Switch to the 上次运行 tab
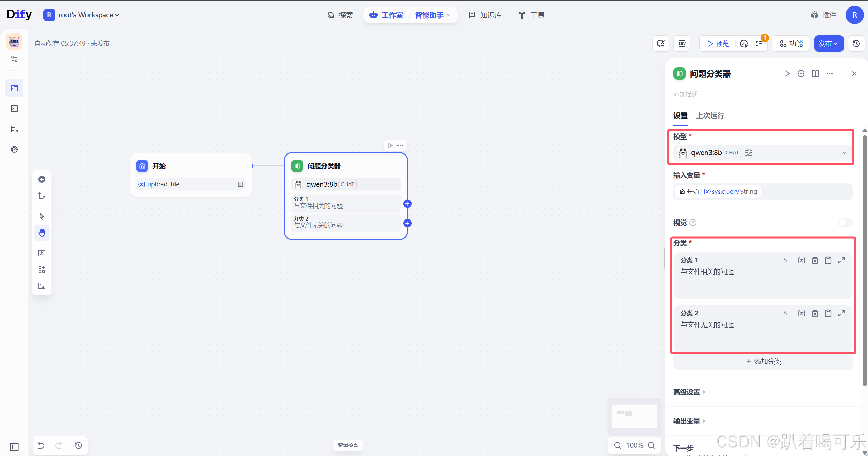Image resolution: width=868 pixels, height=456 pixels. [x=710, y=116]
